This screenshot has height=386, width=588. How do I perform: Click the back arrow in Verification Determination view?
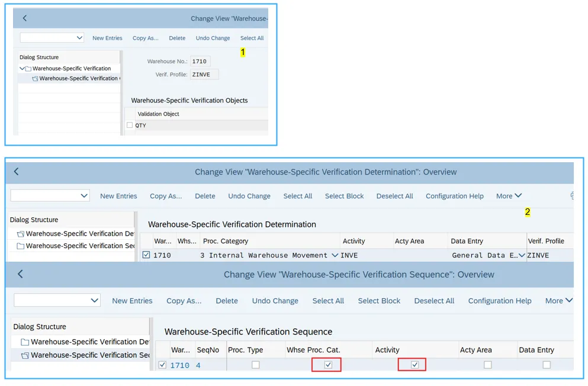pyautogui.click(x=17, y=172)
